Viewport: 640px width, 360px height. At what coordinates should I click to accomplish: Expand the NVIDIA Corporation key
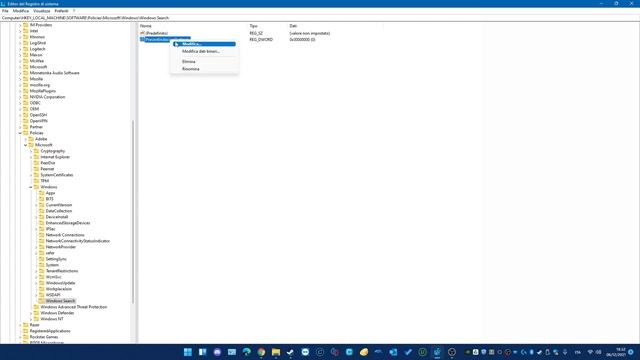click(x=20, y=97)
